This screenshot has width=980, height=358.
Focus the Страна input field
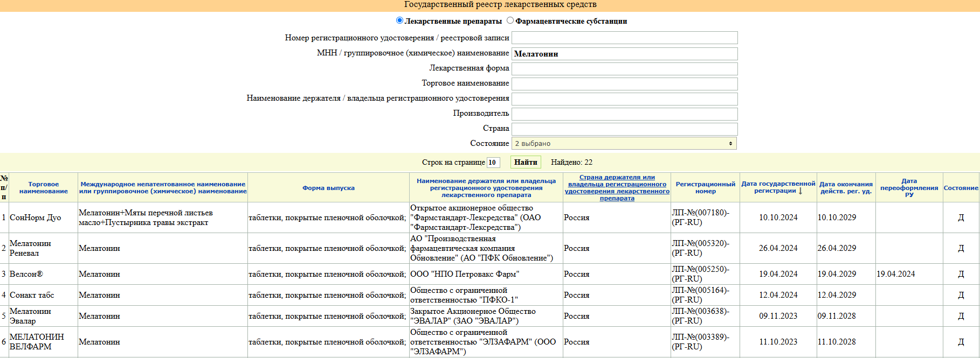[624, 129]
